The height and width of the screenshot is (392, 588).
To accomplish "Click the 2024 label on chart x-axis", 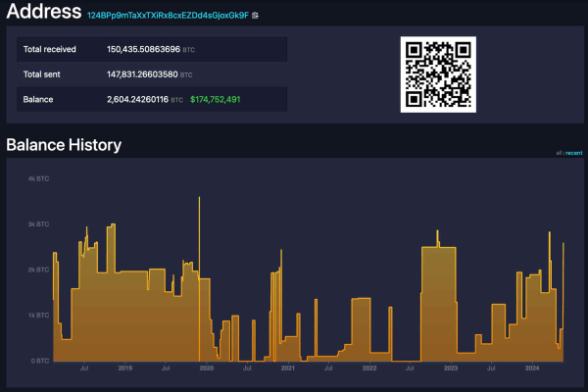I will [532, 368].
